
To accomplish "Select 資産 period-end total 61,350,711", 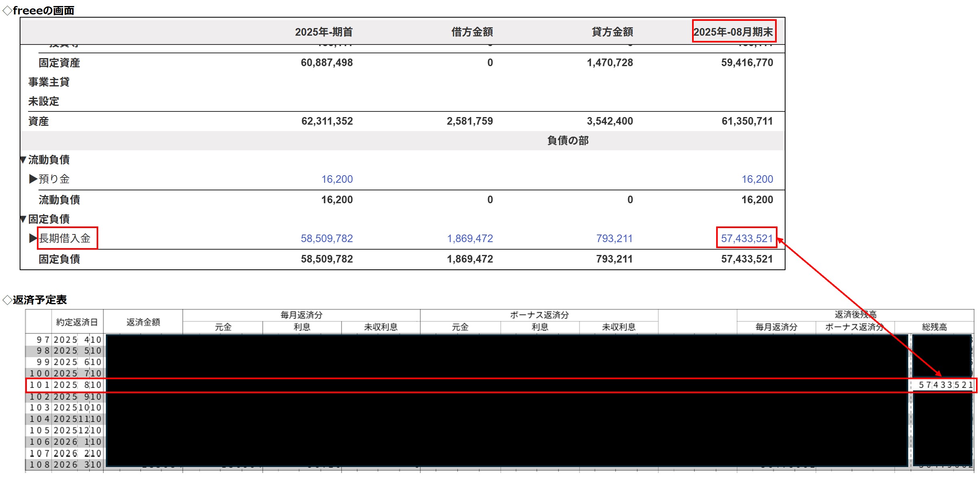I will click(x=747, y=121).
